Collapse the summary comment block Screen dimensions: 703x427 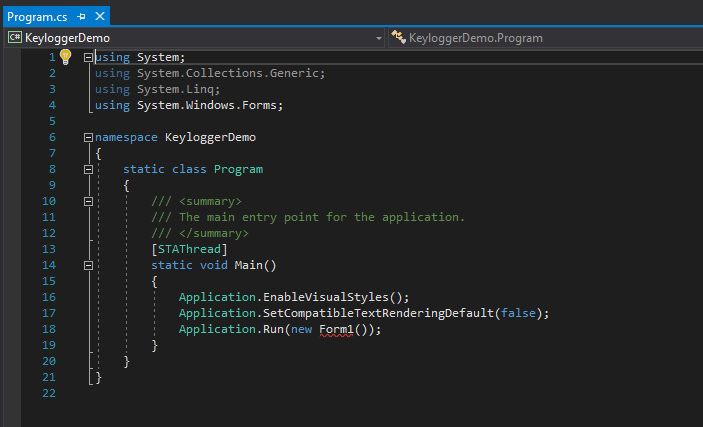tap(88, 201)
